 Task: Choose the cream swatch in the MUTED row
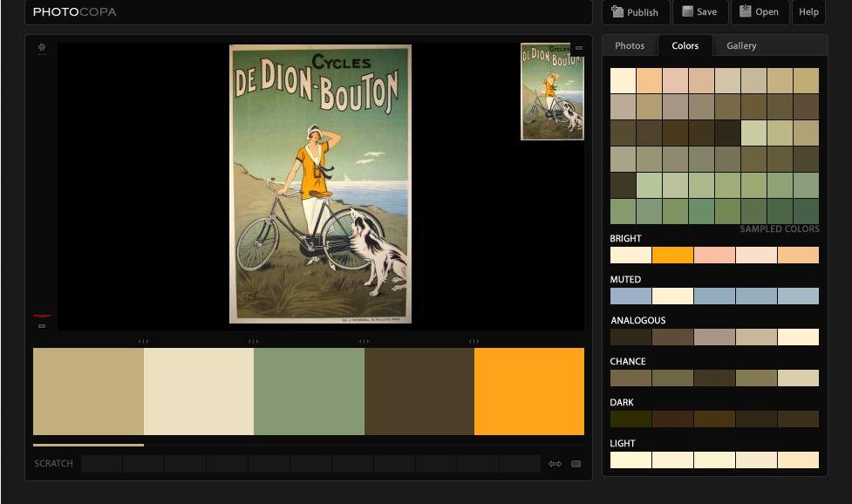click(x=672, y=296)
